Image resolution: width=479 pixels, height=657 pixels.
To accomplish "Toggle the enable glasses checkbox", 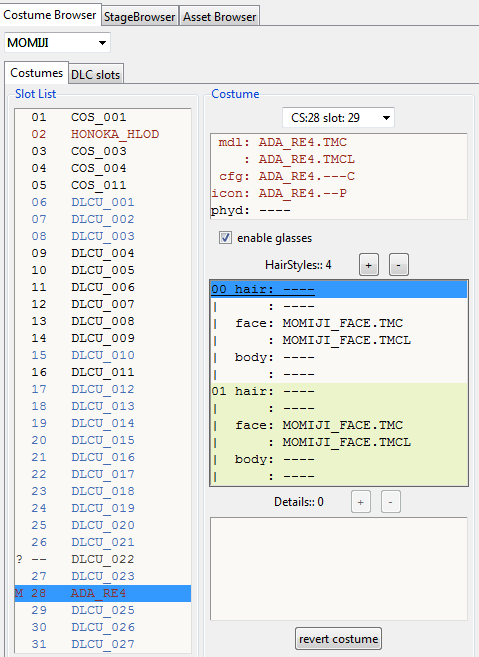I will [x=225, y=238].
